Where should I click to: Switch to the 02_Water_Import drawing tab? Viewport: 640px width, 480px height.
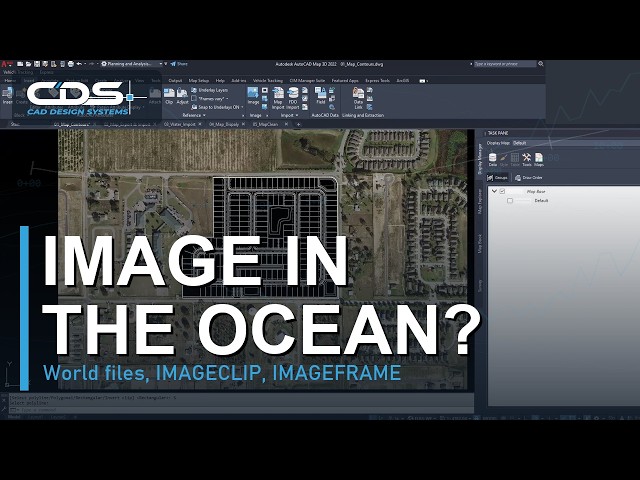pos(180,124)
